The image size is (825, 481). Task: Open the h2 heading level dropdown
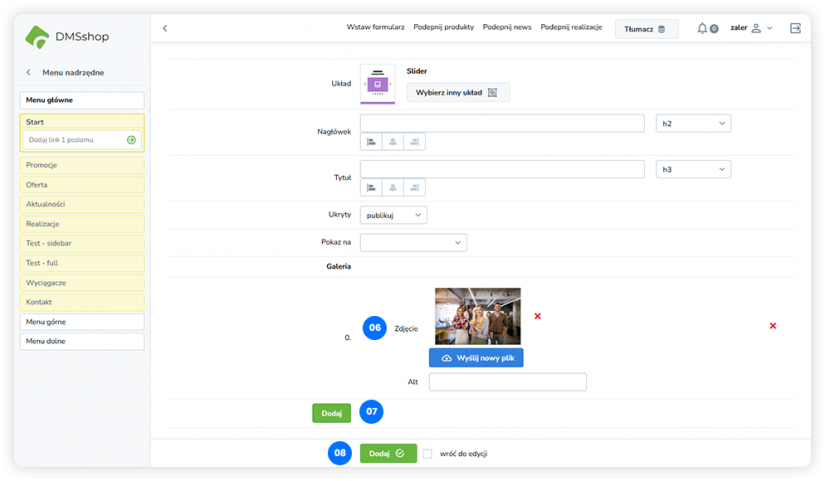coord(693,123)
